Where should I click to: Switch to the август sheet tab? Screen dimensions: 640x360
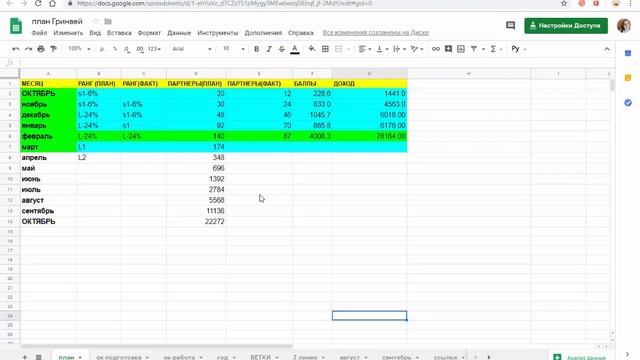click(353, 357)
